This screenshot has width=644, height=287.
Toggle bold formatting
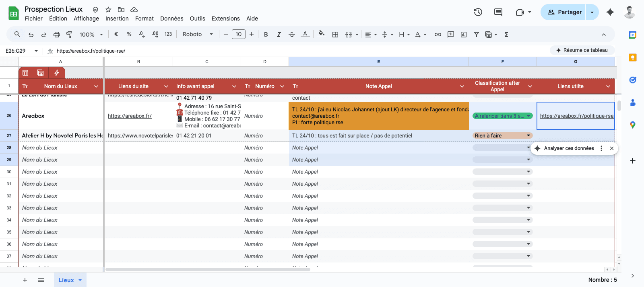(266, 35)
